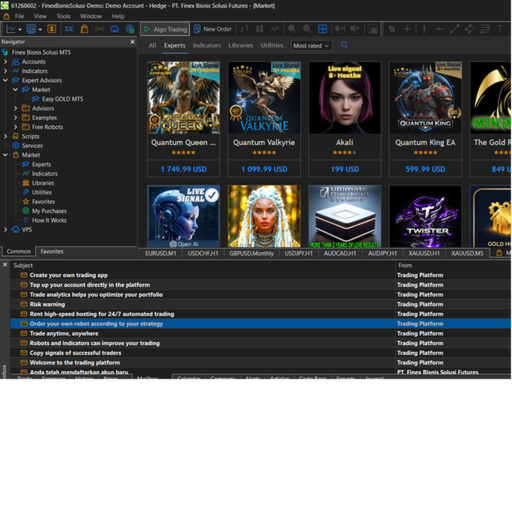Image resolution: width=512 pixels, height=512 pixels.
Task: Expand the Accounts tree node
Action: click(x=5, y=62)
